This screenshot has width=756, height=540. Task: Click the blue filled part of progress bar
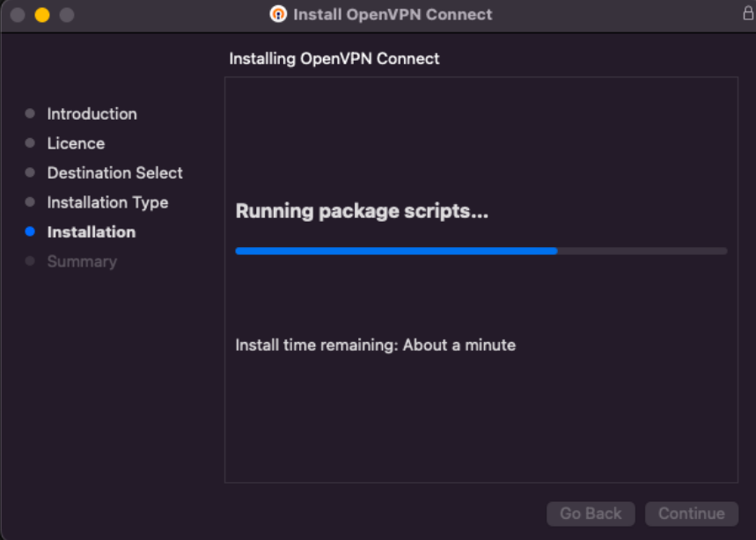(396, 251)
